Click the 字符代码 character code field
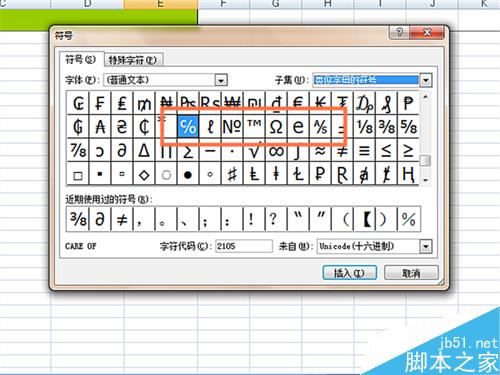The height and width of the screenshot is (375, 500). tap(244, 246)
